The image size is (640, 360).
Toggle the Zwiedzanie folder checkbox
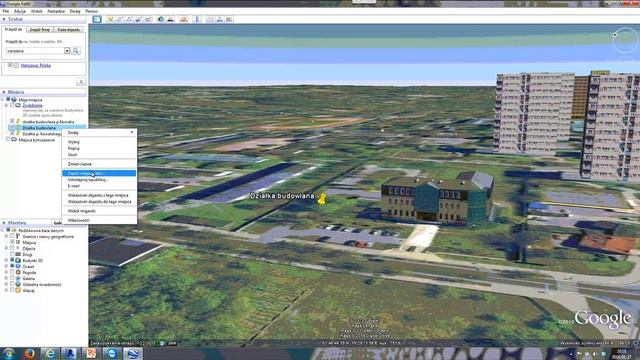point(12,105)
